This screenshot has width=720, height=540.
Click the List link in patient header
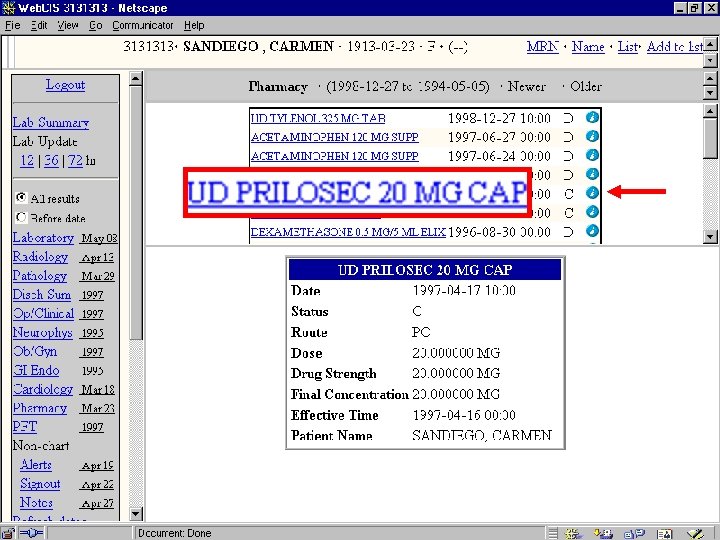[x=628, y=46]
